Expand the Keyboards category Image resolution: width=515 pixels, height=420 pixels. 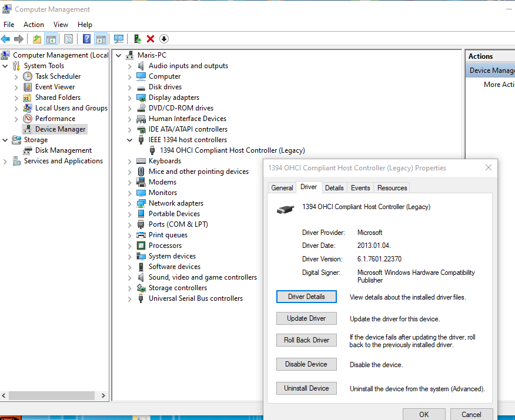(x=130, y=162)
